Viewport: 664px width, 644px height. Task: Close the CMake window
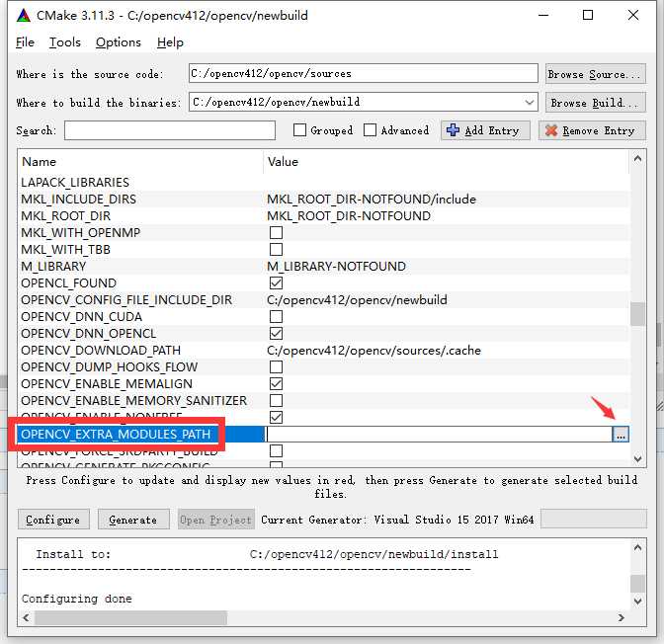click(x=633, y=15)
